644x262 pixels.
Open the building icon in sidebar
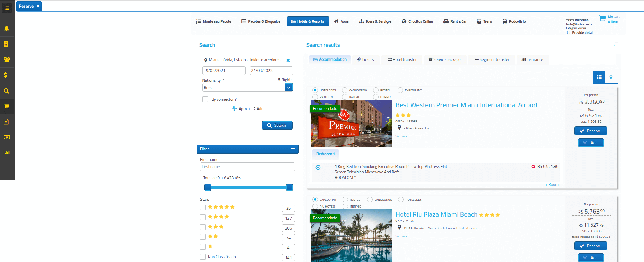pyautogui.click(x=6, y=44)
